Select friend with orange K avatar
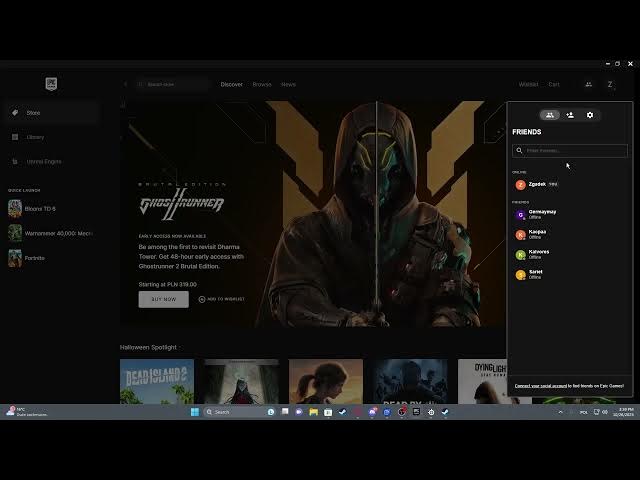Screen dimensions: 640x480 (569, 234)
